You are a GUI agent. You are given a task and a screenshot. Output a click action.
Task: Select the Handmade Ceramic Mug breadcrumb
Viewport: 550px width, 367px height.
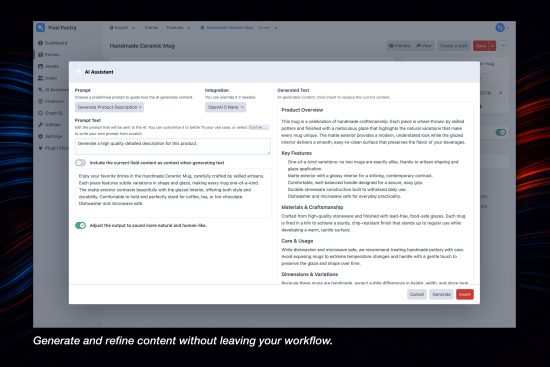(x=229, y=27)
